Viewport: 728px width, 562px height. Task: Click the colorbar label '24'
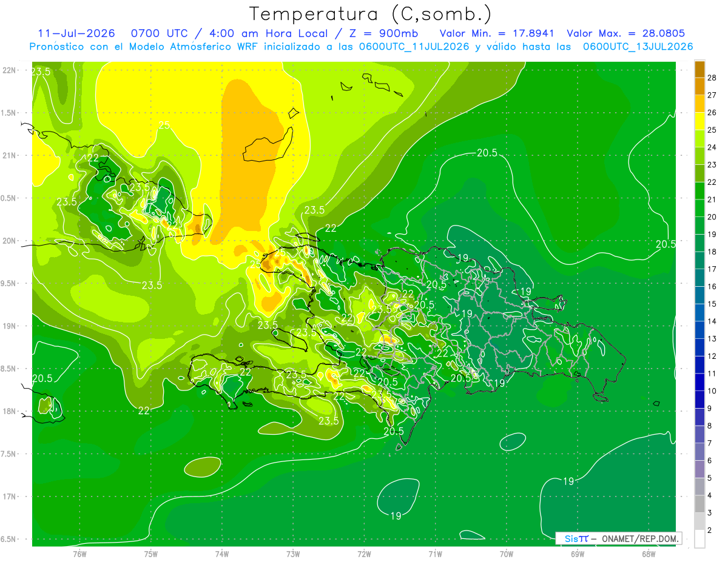712,147
